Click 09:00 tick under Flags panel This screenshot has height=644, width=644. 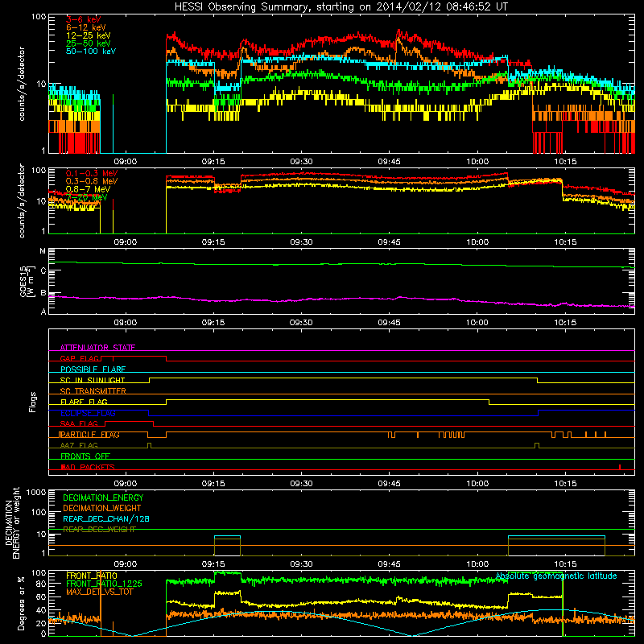click(126, 484)
